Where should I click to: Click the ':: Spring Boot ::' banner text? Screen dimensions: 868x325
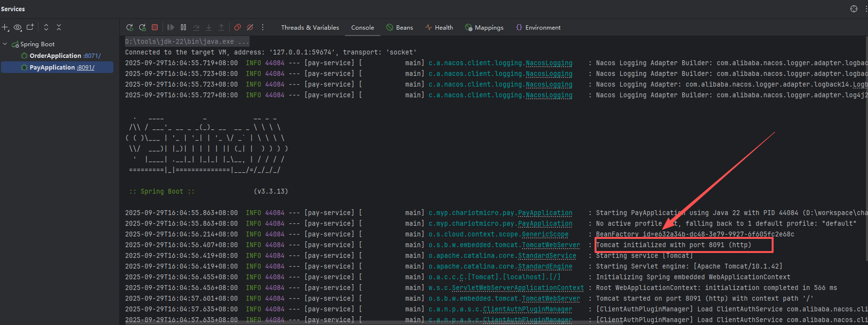coord(162,192)
